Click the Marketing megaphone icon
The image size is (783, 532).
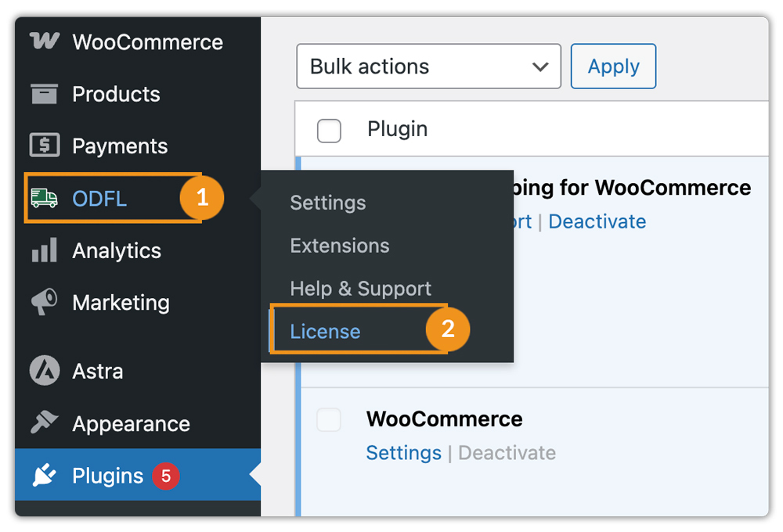click(44, 303)
